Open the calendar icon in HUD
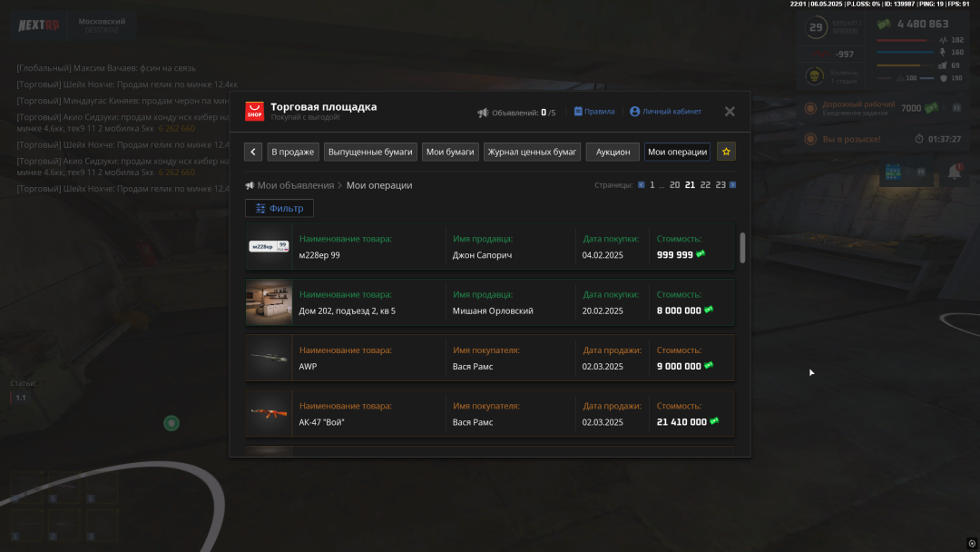980x552 pixels. point(892,172)
